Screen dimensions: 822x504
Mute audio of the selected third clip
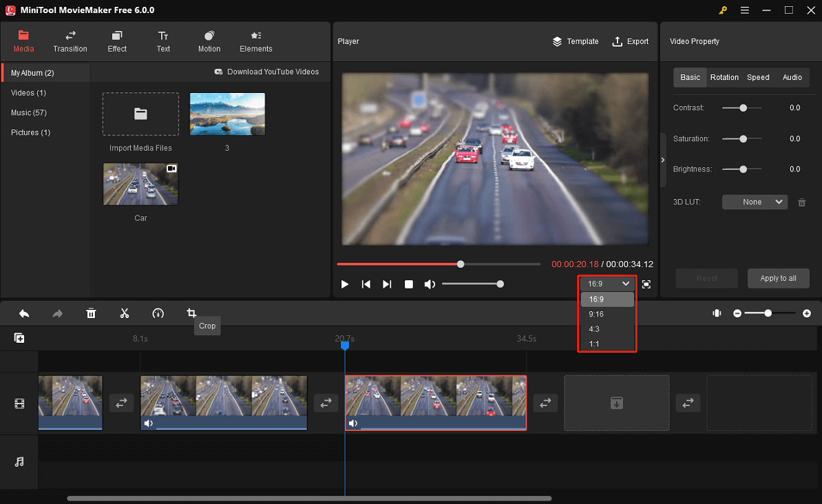(353, 423)
